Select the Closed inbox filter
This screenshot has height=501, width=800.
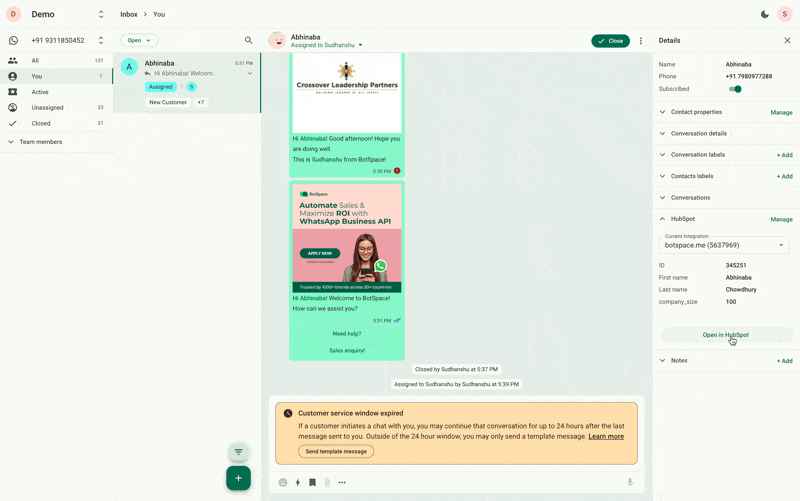coord(57,123)
